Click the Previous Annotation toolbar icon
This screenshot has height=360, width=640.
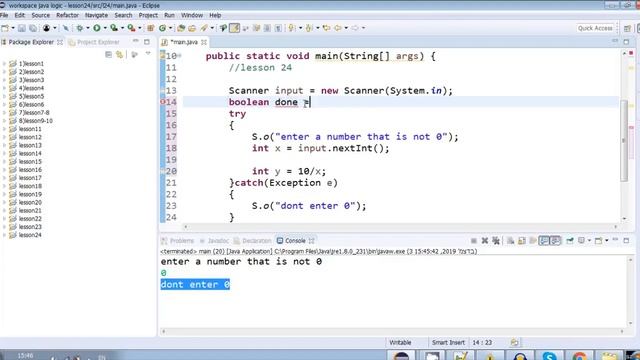tap(309, 28)
